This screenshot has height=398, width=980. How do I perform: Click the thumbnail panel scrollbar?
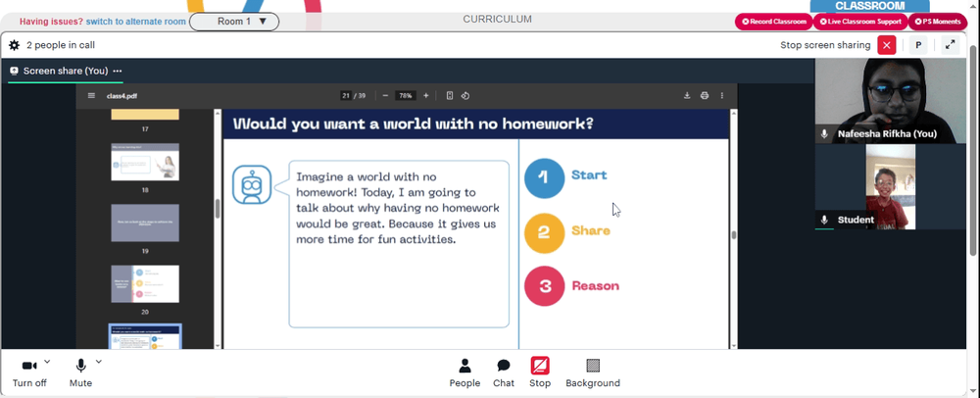(x=218, y=209)
